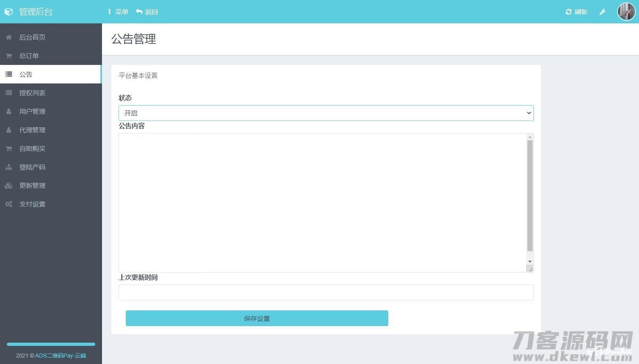Navigate to 代理管理 in sidebar
This screenshot has height=364, width=639.
click(51, 130)
